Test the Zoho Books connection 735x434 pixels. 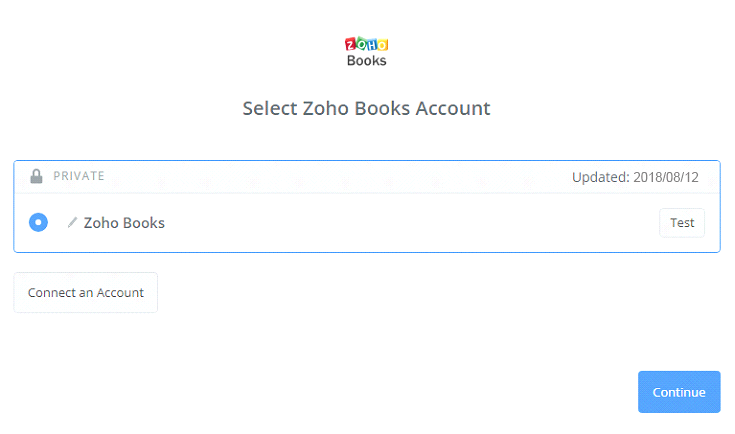(x=682, y=223)
